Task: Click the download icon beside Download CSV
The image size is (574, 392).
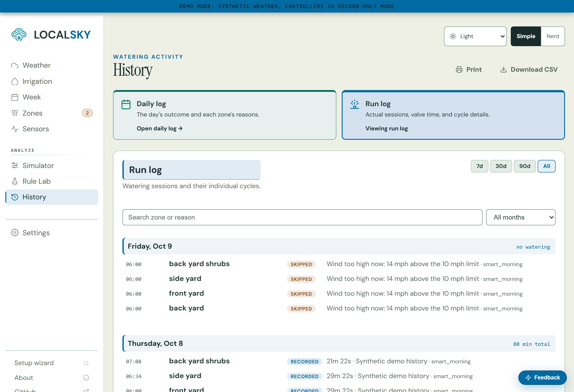Action: tap(503, 70)
